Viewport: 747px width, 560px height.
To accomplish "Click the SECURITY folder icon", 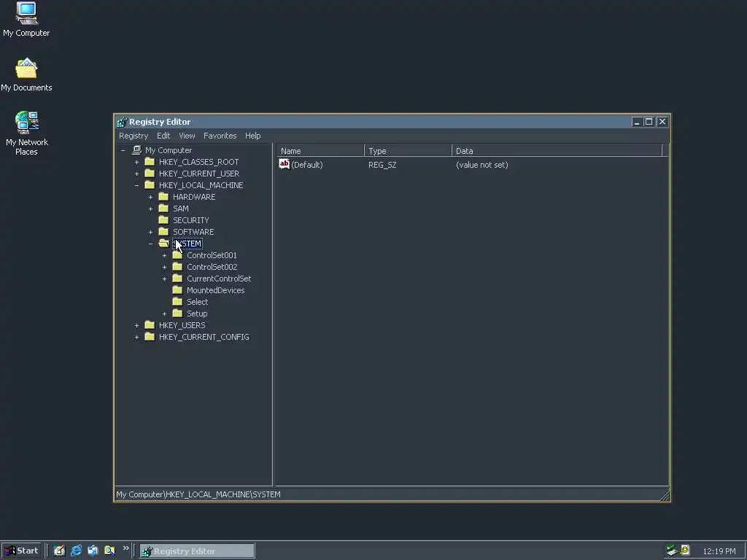I will coord(163,220).
